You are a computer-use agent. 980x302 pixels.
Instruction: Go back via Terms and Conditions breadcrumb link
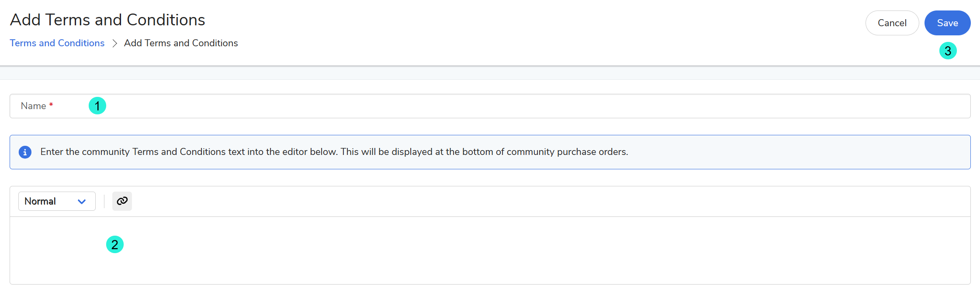[x=57, y=43]
